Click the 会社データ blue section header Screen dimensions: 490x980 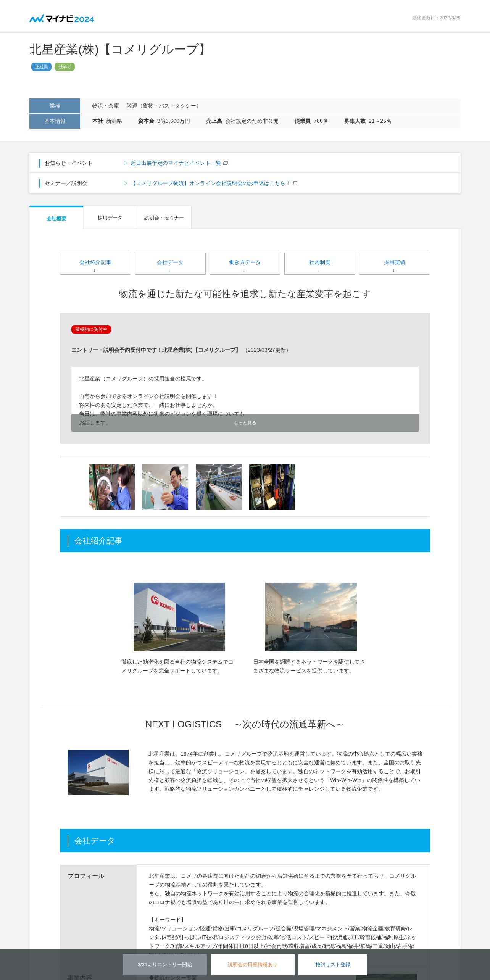point(245,840)
